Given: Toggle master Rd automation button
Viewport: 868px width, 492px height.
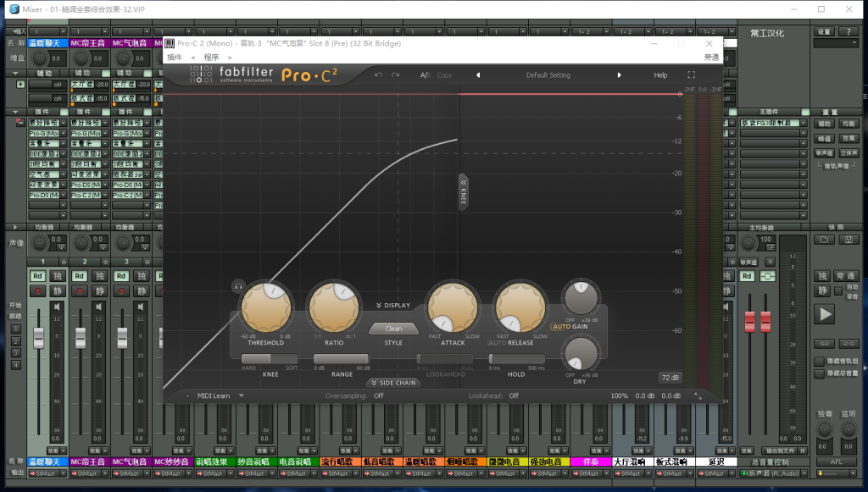Looking at the screenshot, I should pos(748,276).
